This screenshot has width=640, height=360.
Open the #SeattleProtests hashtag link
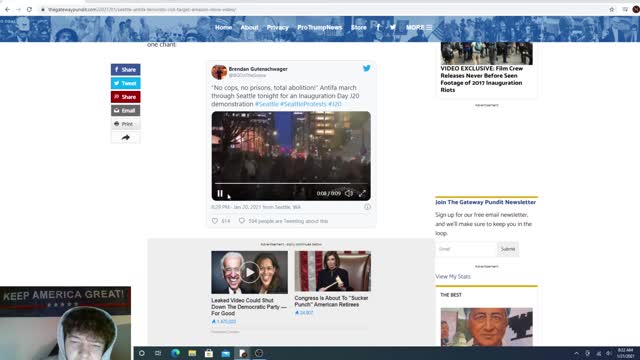pyautogui.click(x=303, y=104)
